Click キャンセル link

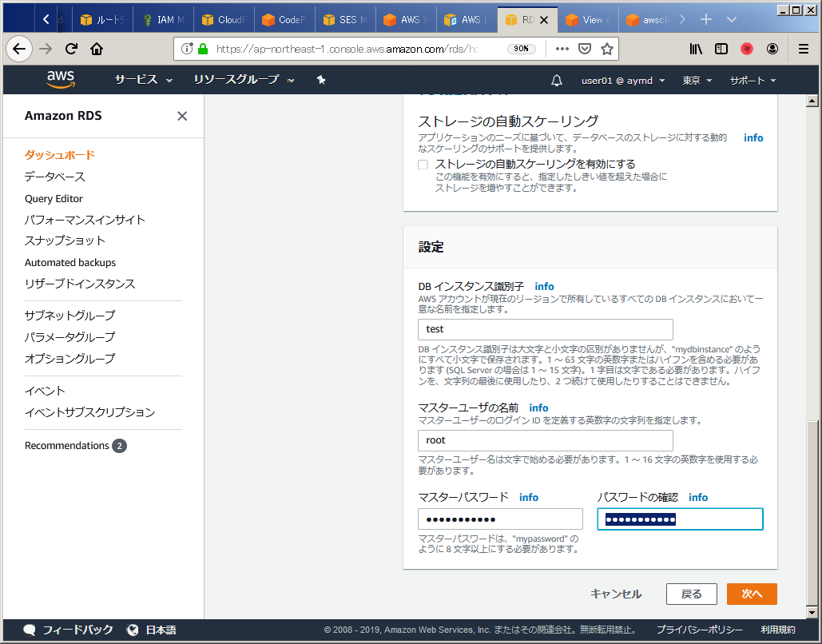pyautogui.click(x=616, y=594)
